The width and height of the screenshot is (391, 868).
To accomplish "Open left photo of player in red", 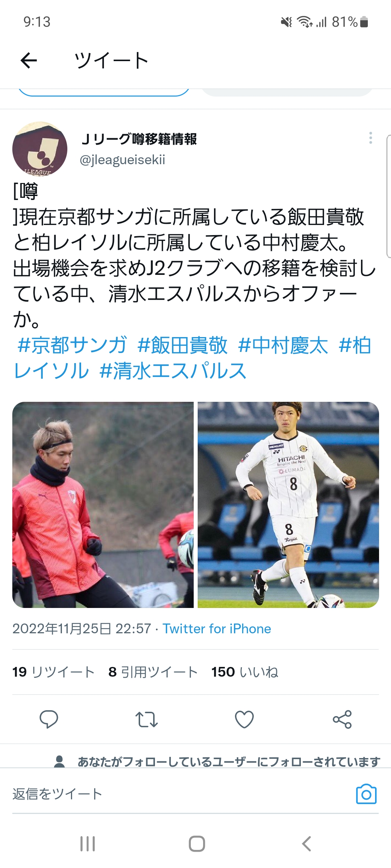I will click(103, 505).
